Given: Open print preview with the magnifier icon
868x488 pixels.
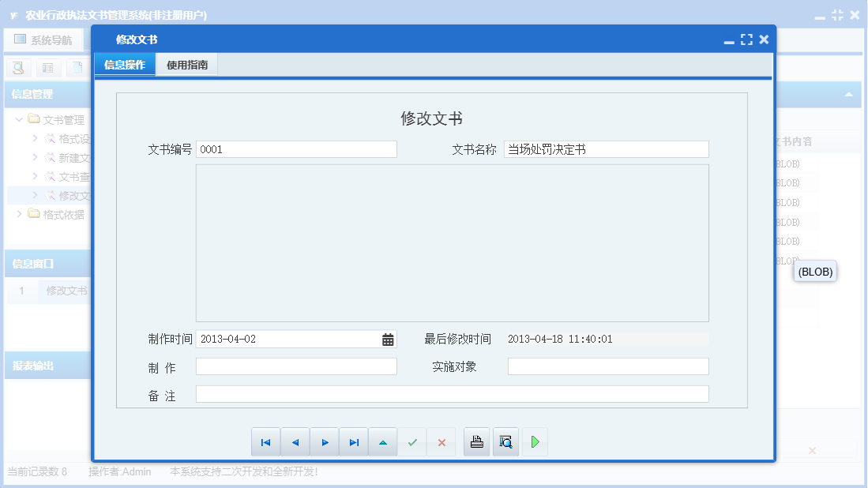Looking at the screenshot, I should pyautogui.click(x=505, y=442).
